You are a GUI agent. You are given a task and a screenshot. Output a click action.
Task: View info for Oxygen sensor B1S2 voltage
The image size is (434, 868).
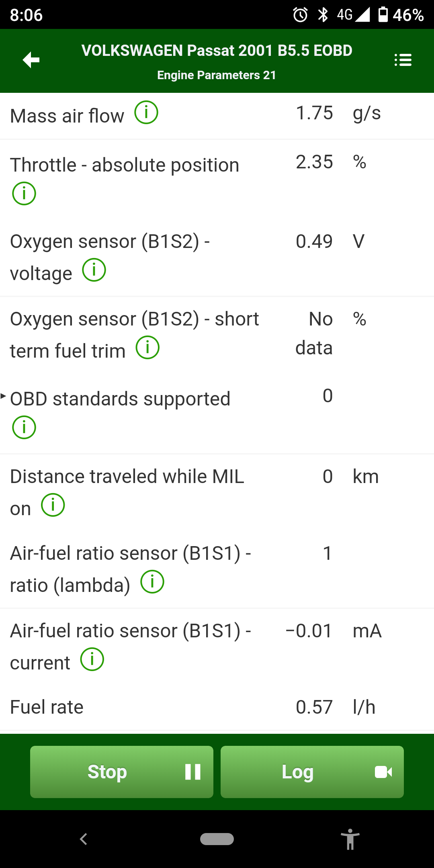94,270
